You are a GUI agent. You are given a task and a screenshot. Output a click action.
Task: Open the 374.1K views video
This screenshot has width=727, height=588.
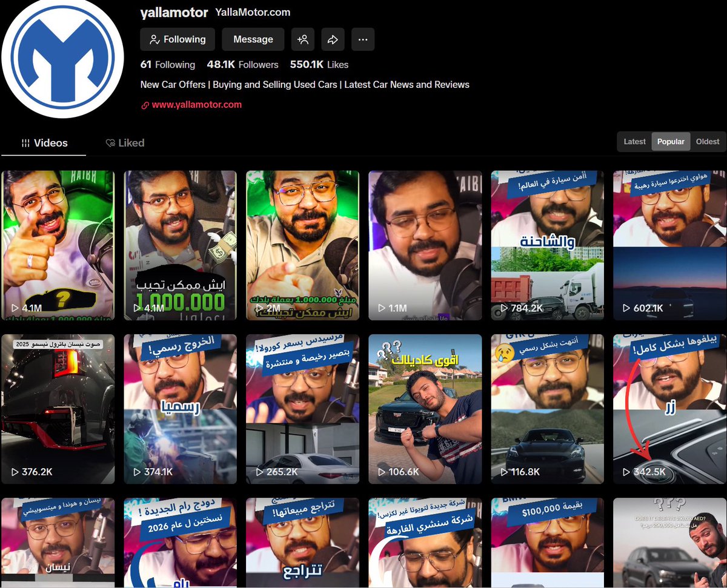[180, 409]
